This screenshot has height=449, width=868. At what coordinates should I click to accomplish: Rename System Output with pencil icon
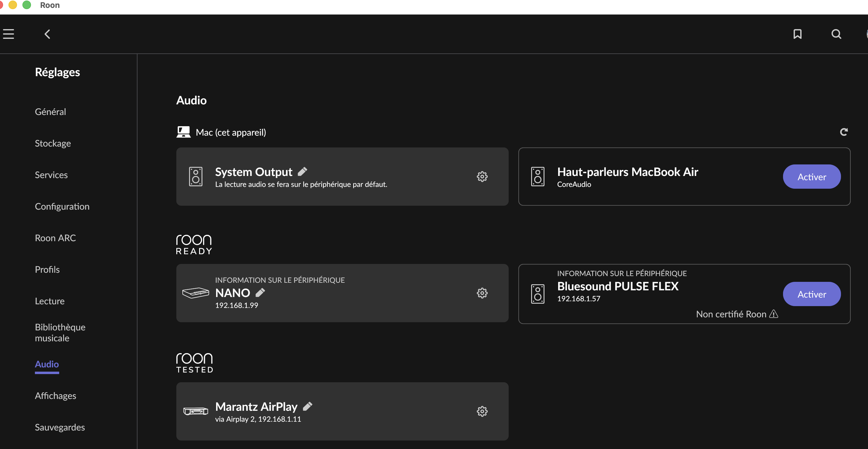click(x=302, y=172)
